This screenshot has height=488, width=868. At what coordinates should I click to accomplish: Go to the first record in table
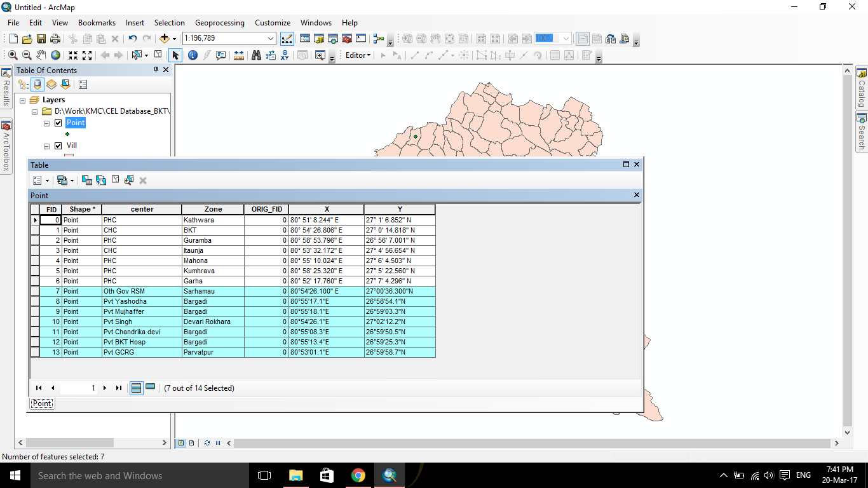click(39, 388)
